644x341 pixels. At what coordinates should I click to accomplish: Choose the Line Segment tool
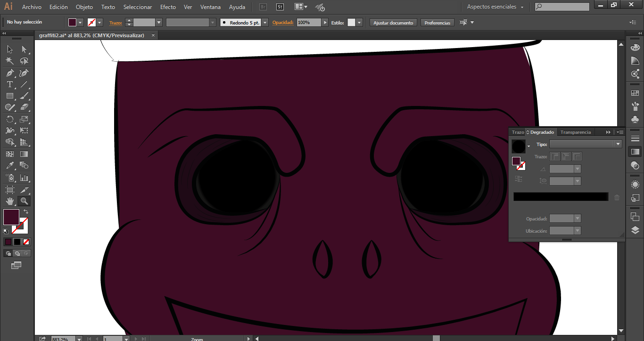(24, 84)
